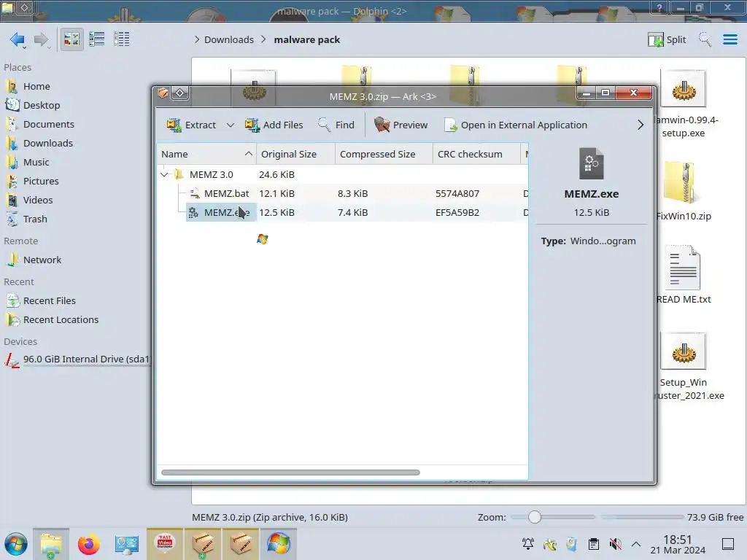Switch Dolphin to Details view
Screen dimensions: 747x560
(x=122, y=39)
